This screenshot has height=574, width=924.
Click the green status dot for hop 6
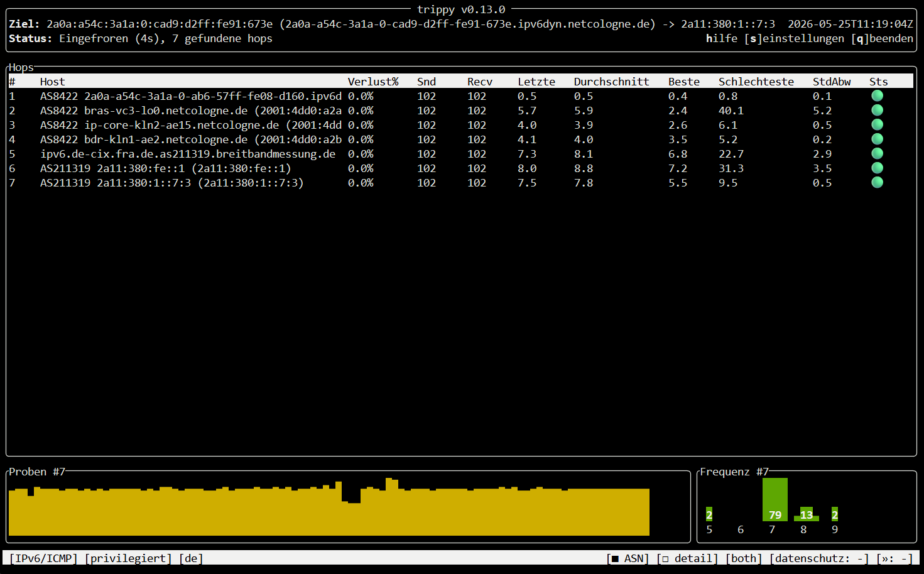tap(878, 168)
